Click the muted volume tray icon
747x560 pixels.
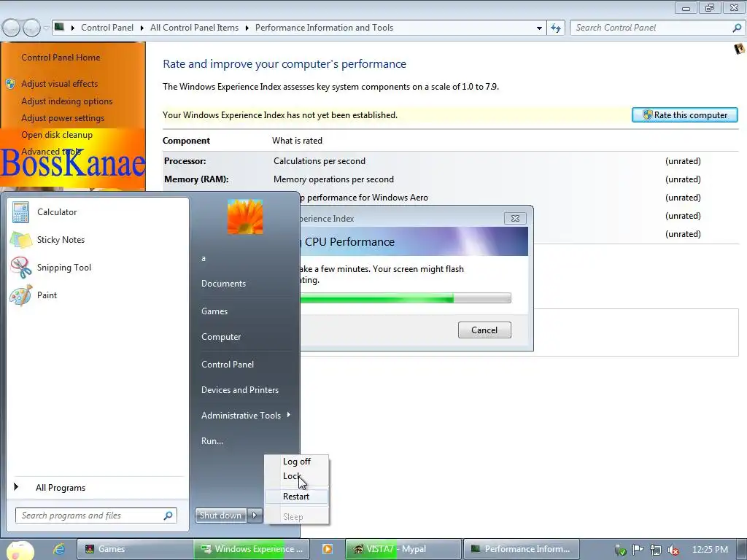point(673,550)
